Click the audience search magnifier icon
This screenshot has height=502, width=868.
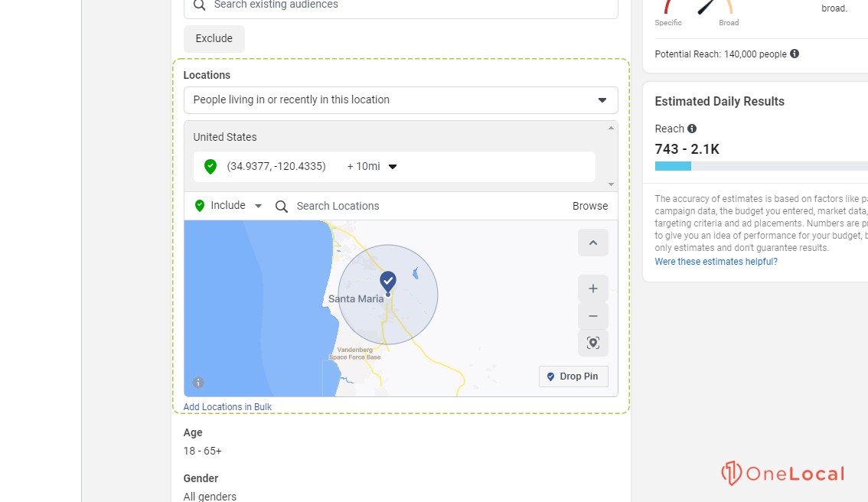coord(199,5)
